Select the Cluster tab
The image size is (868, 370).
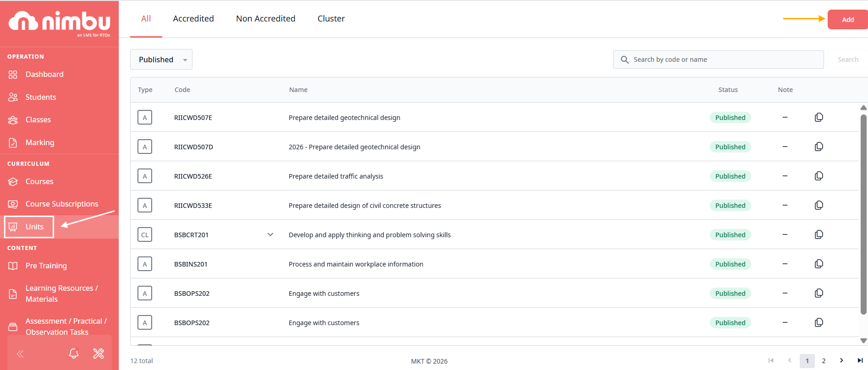[x=331, y=19]
